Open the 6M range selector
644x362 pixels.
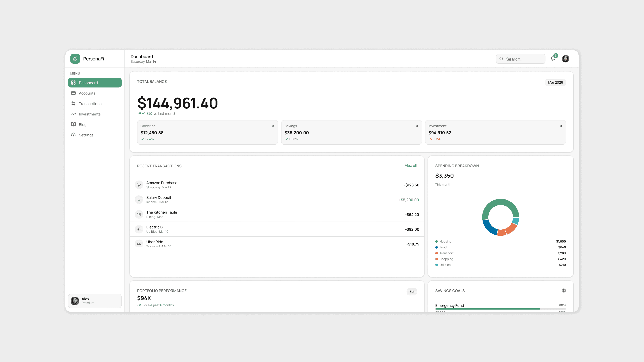point(412,292)
